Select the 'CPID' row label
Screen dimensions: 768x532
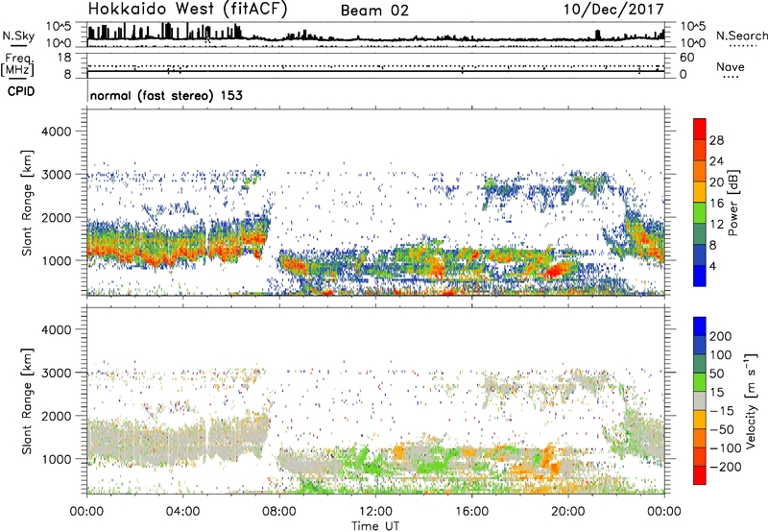21,91
